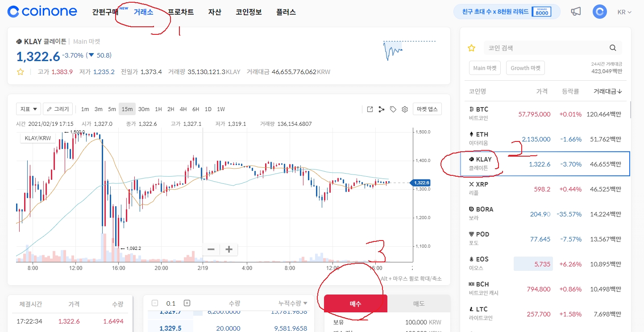Click the 마켓 뎁스 button
Screen dimensions: 644x332
pyautogui.click(x=427, y=109)
